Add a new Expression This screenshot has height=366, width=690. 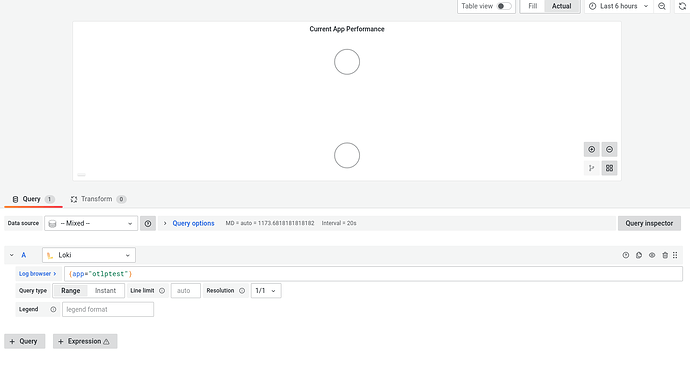point(85,341)
